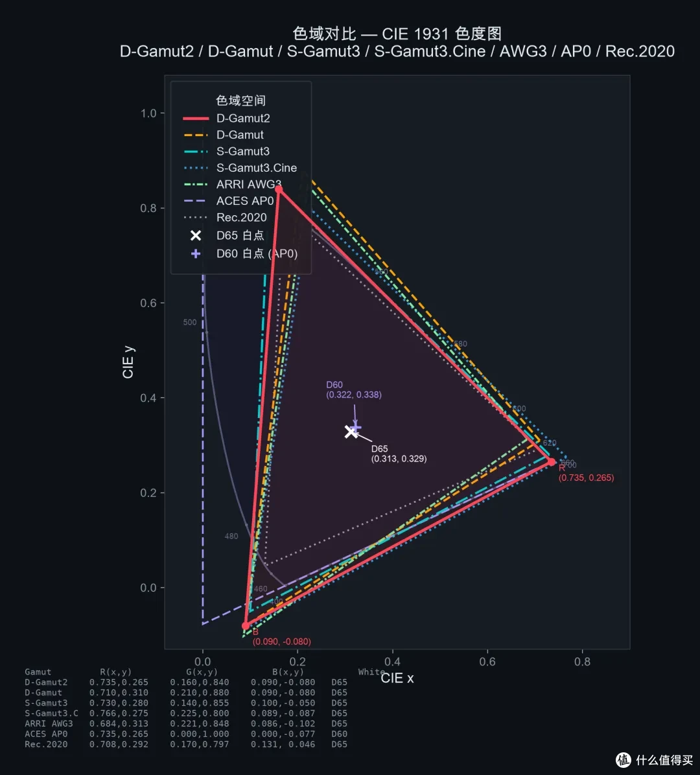
Task: Click the legend title '色域空间'
Action: click(240, 101)
